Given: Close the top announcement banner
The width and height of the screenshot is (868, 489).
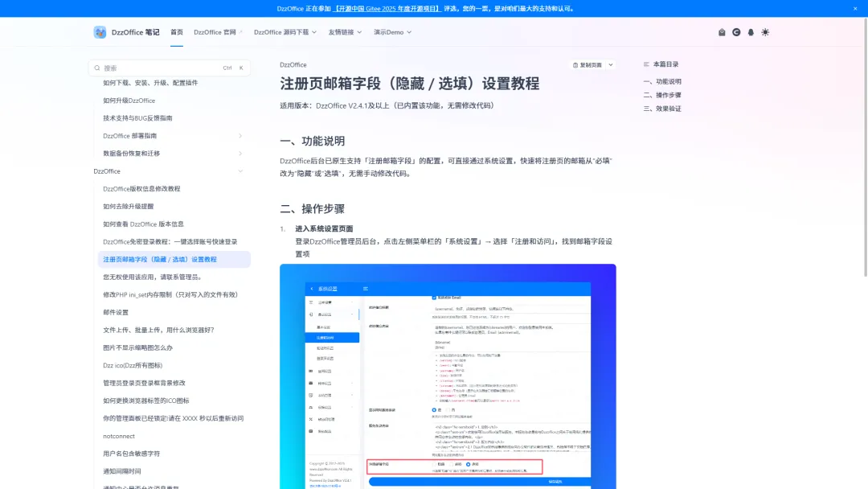Looking at the screenshot, I should tap(855, 8).
